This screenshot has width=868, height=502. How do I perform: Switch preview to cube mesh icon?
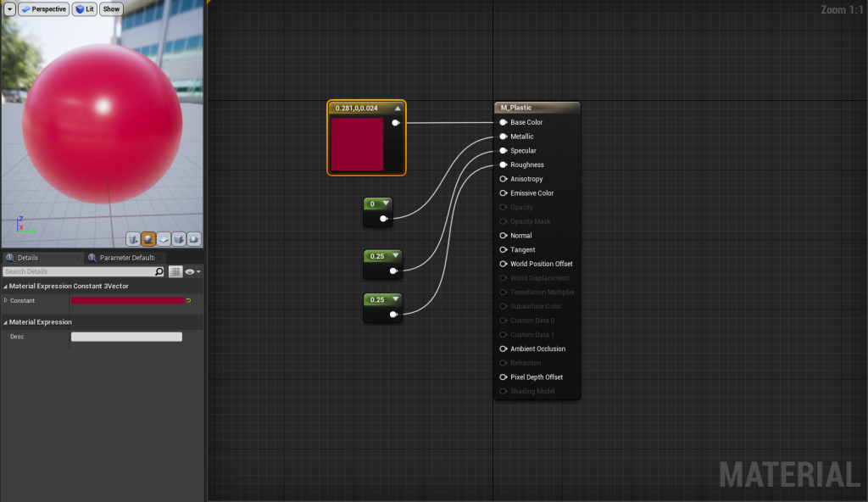click(x=179, y=239)
